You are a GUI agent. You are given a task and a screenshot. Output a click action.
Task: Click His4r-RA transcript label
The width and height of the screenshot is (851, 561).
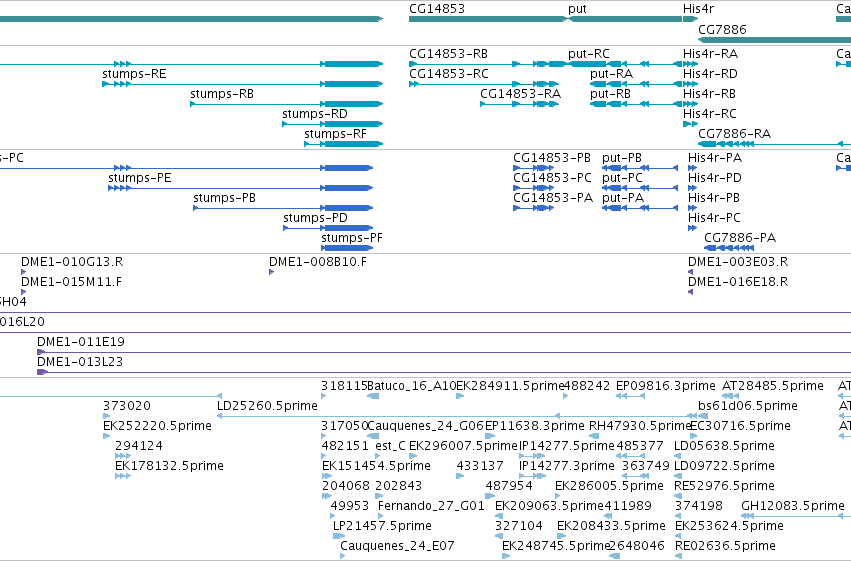[710, 54]
